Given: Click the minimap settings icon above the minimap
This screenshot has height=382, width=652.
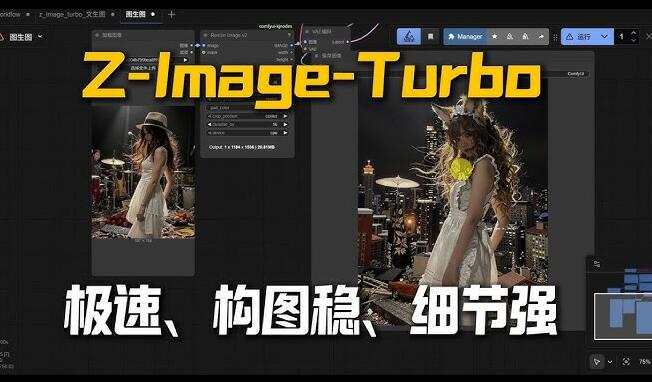Looking at the screenshot, I should tap(597, 264).
